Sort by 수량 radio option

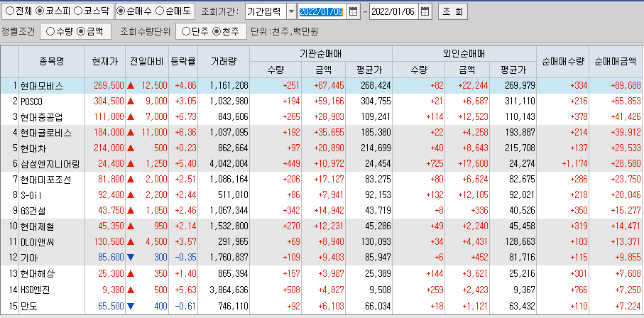pyautogui.click(x=50, y=32)
